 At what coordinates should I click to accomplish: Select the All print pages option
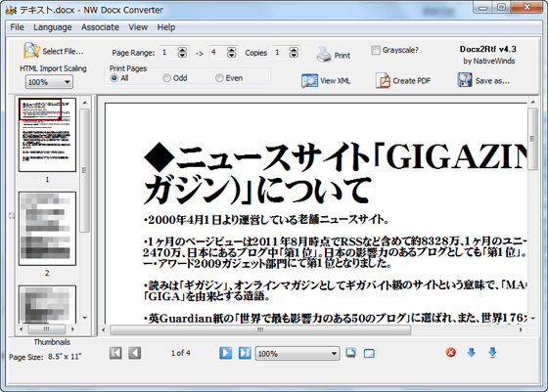[114, 78]
